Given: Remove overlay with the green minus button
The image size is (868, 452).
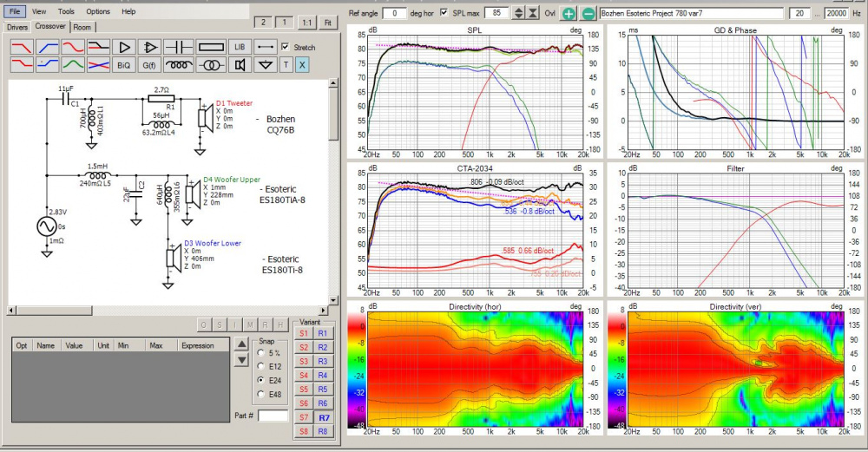Looking at the screenshot, I should [588, 13].
